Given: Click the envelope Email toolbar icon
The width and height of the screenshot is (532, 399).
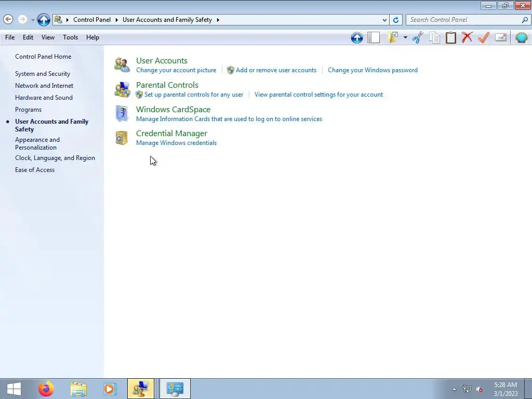Looking at the screenshot, I should point(501,37).
